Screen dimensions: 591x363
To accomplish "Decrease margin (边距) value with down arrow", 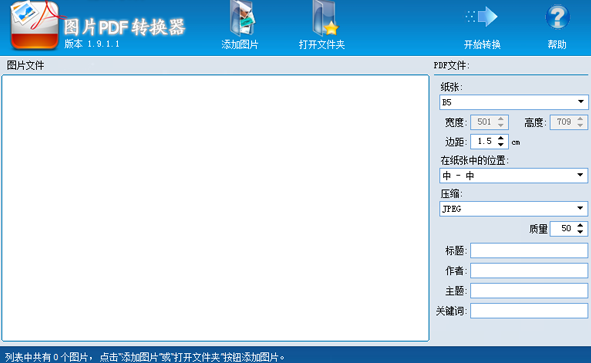I will click(501, 144).
